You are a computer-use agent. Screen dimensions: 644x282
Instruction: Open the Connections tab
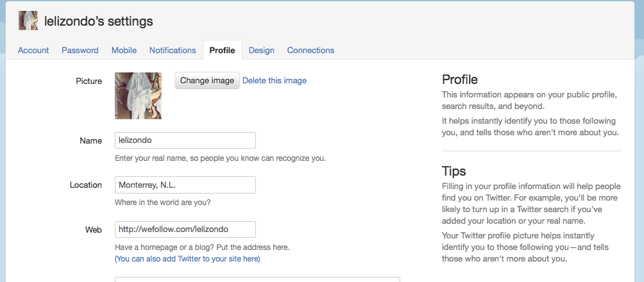click(310, 51)
